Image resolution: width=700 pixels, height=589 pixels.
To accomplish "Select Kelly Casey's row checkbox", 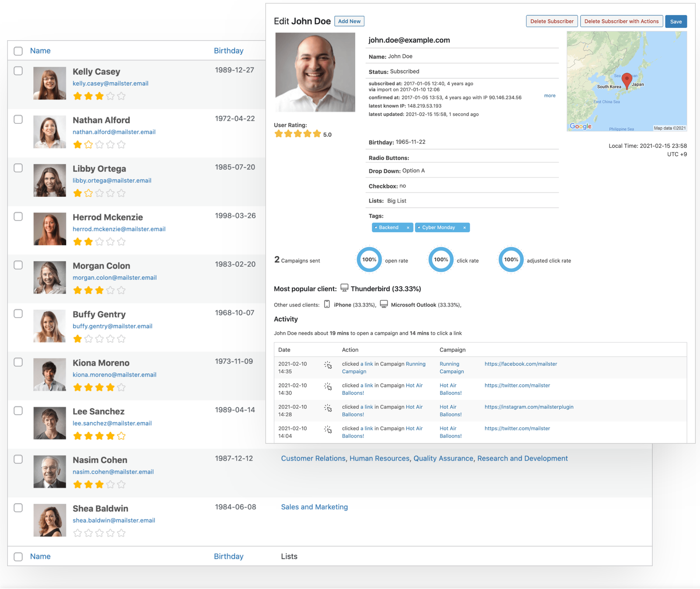I will pos(18,71).
